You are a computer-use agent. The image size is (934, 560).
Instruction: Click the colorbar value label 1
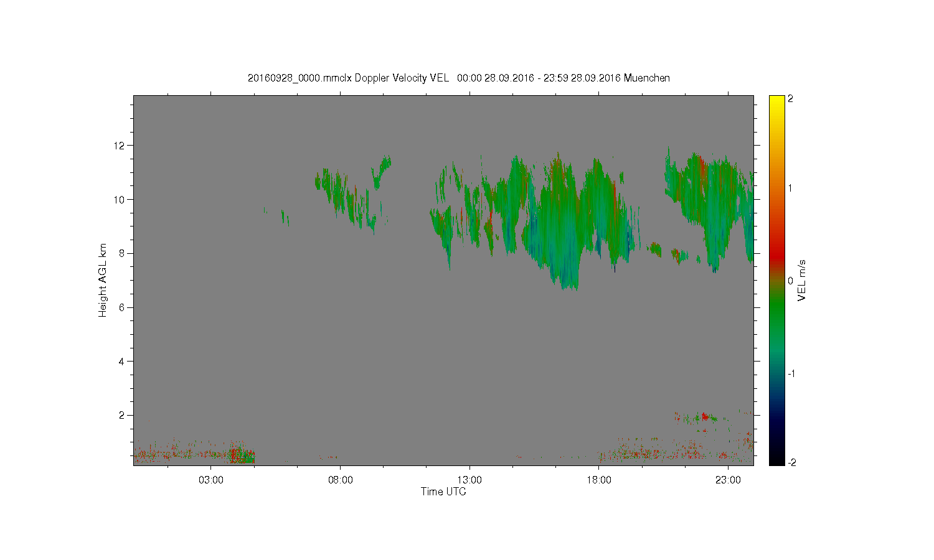[791, 188]
